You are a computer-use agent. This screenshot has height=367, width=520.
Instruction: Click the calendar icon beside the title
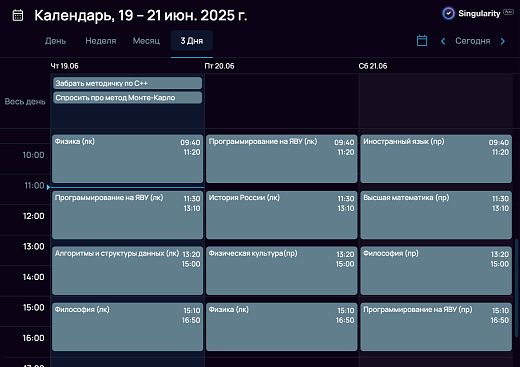[x=18, y=15]
